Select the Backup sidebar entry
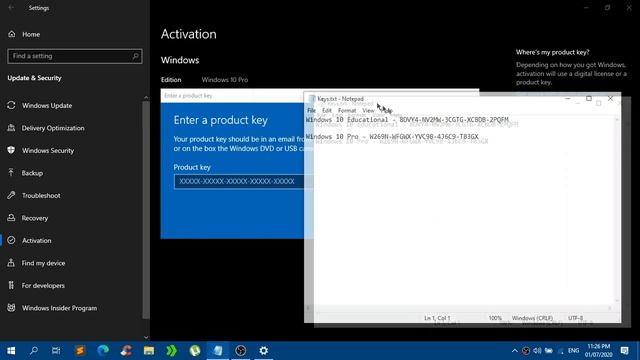 [x=32, y=173]
